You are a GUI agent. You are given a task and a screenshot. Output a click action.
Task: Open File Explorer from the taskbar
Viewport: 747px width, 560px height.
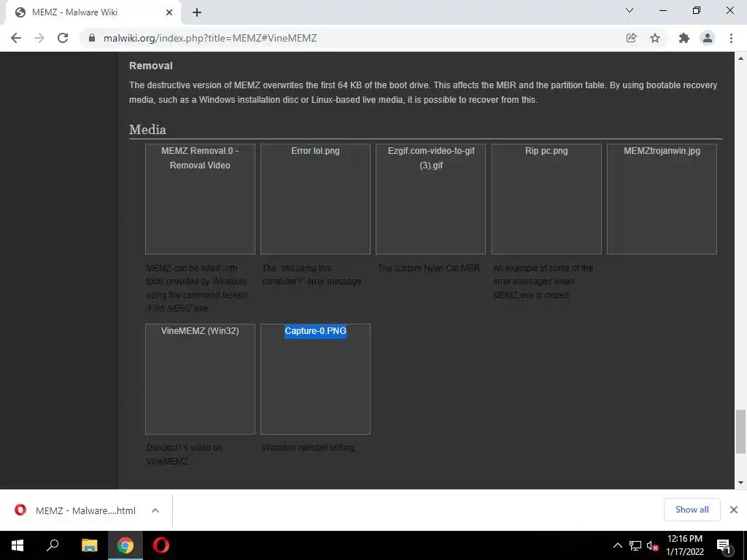pos(89,545)
